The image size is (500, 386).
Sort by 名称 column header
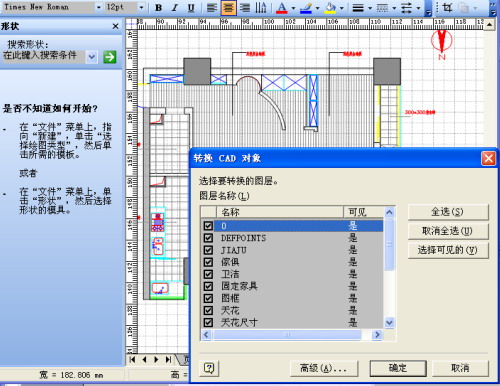tap(280, 212)
